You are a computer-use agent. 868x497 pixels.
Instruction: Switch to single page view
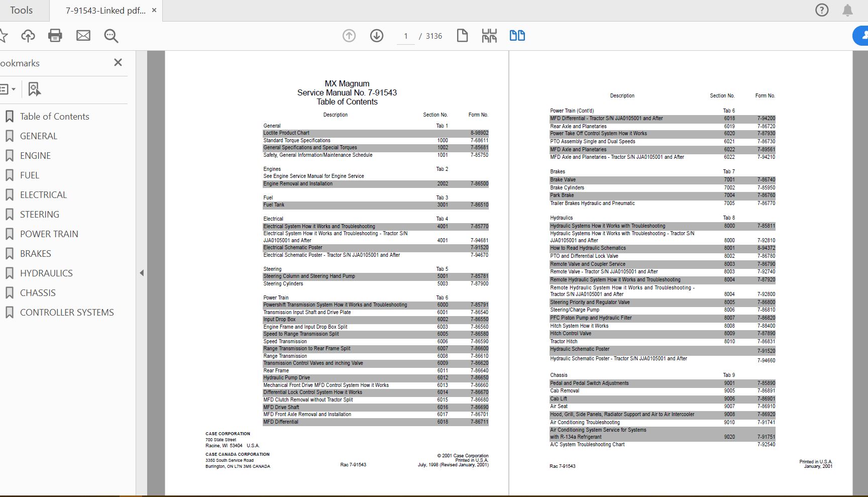point(462,36)
